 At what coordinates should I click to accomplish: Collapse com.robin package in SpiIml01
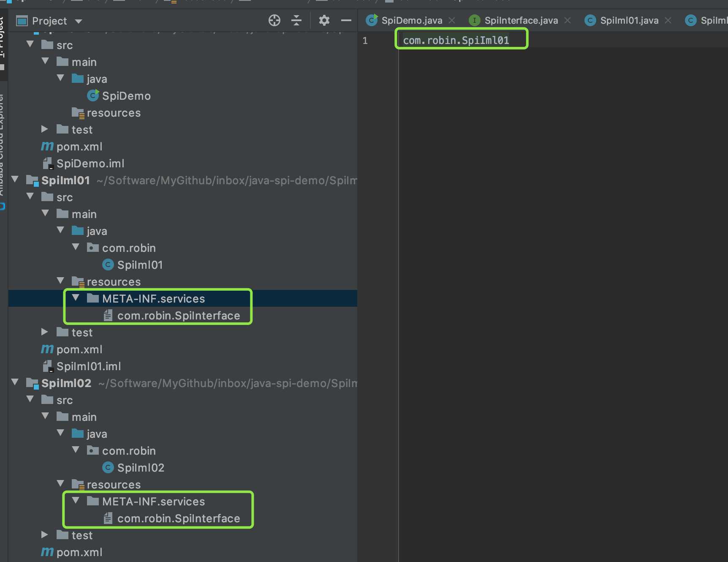pos(76,247)
